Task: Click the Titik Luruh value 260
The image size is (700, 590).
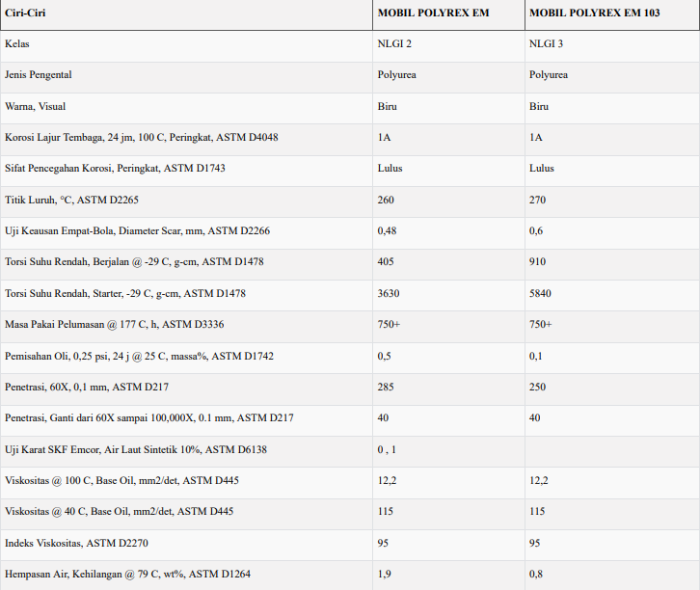Action: tap(386, 200)
